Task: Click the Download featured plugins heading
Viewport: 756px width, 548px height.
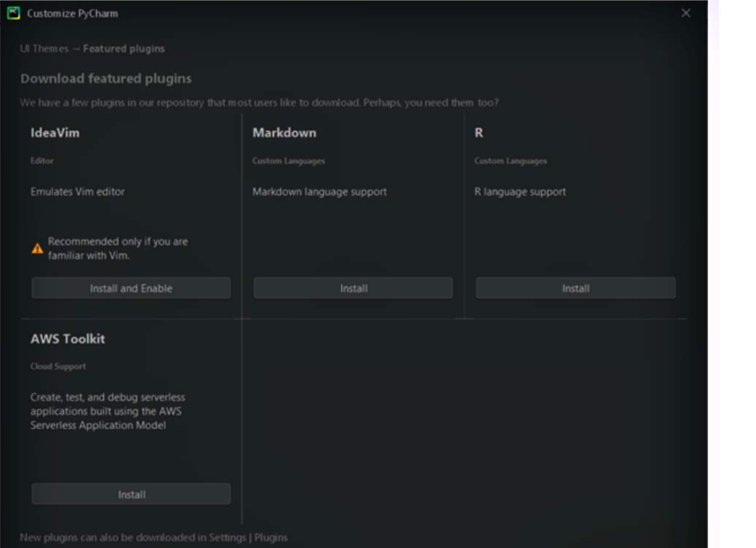Action: coord(106,78)
